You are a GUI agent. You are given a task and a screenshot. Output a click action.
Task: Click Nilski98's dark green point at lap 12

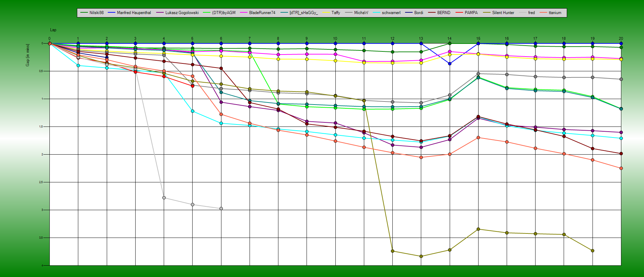click(x=393, y=52)
